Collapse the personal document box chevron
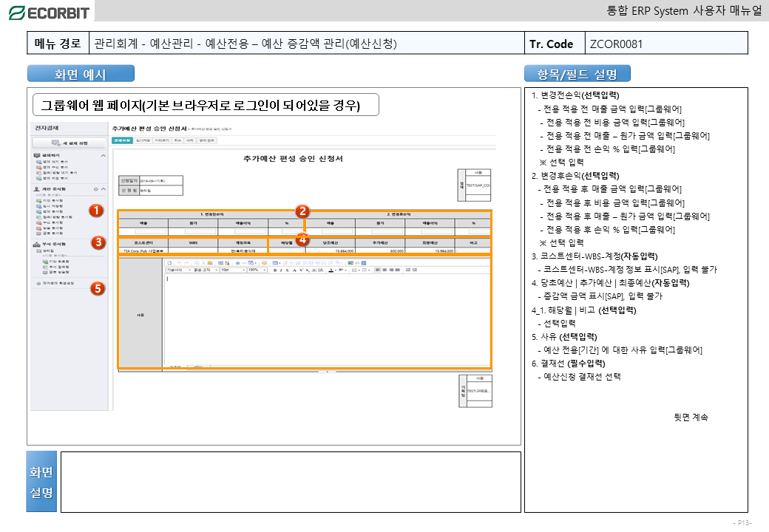Viewport: 769px width, 532px height. click(x=104, y=189)
